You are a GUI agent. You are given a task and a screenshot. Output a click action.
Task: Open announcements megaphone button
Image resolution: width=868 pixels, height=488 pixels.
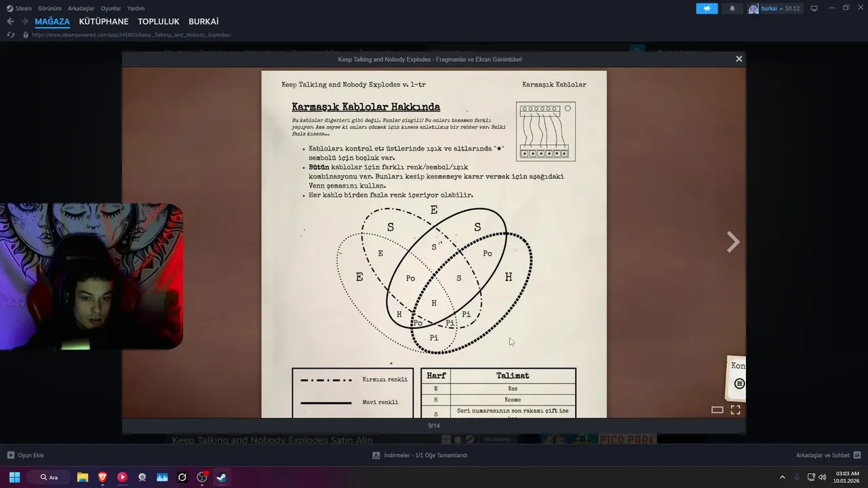pos(707,8)
